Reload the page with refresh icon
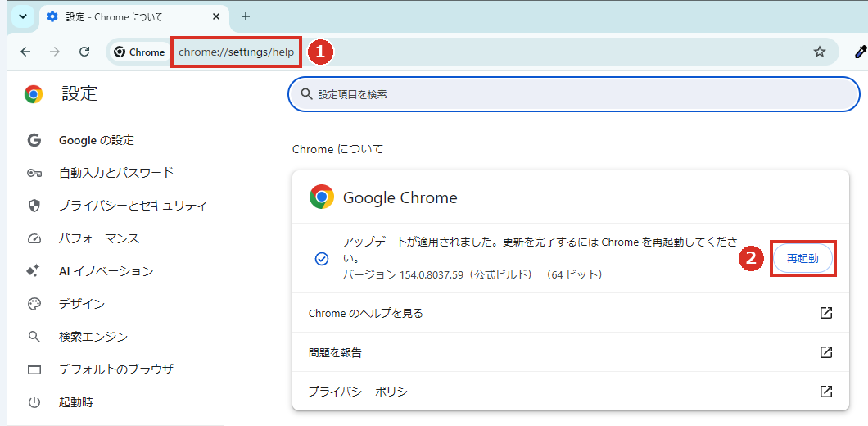The width and height of the screenshot is (868, 426). [84, 52]
